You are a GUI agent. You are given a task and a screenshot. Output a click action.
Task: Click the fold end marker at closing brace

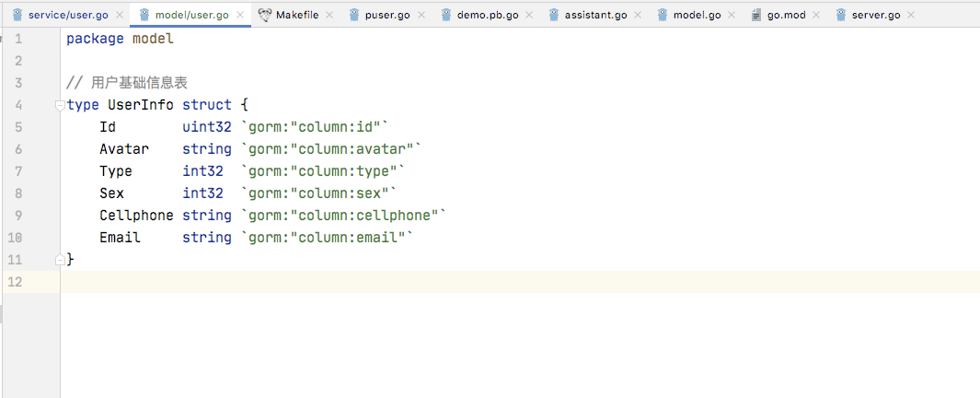coord(61,260)
